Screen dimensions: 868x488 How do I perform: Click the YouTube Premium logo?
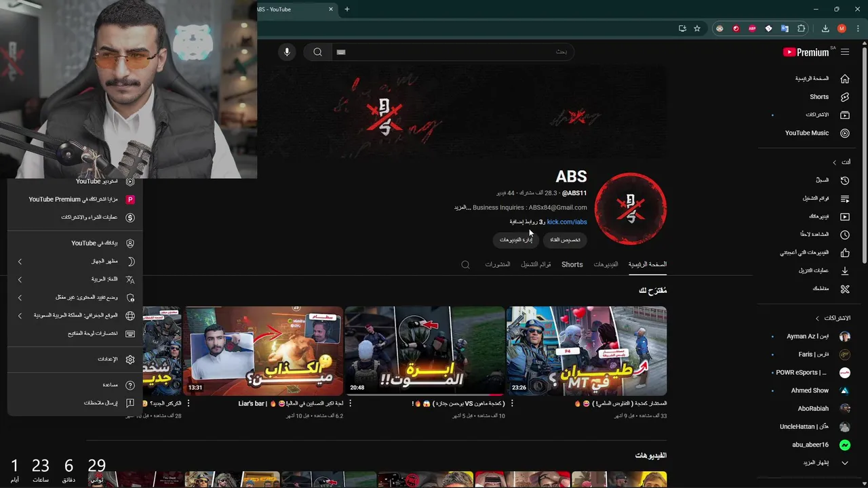806,52
